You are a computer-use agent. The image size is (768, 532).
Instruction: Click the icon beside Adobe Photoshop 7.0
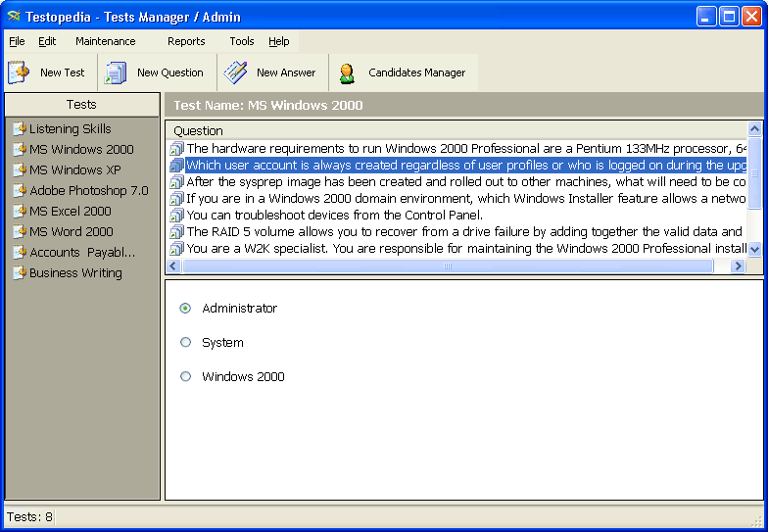pyautogui.click(x=20, y=190)
